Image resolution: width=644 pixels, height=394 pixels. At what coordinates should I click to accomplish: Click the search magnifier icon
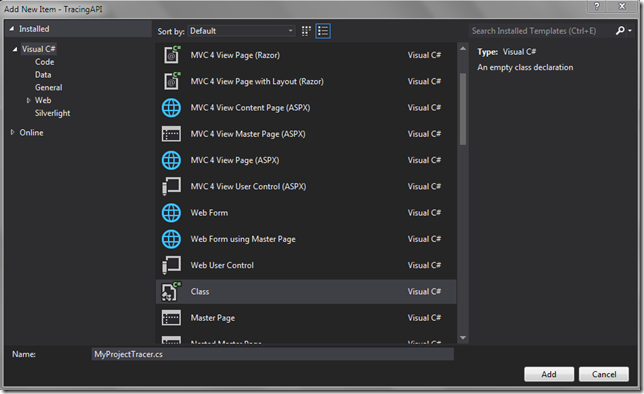click(x=620, y=30)
